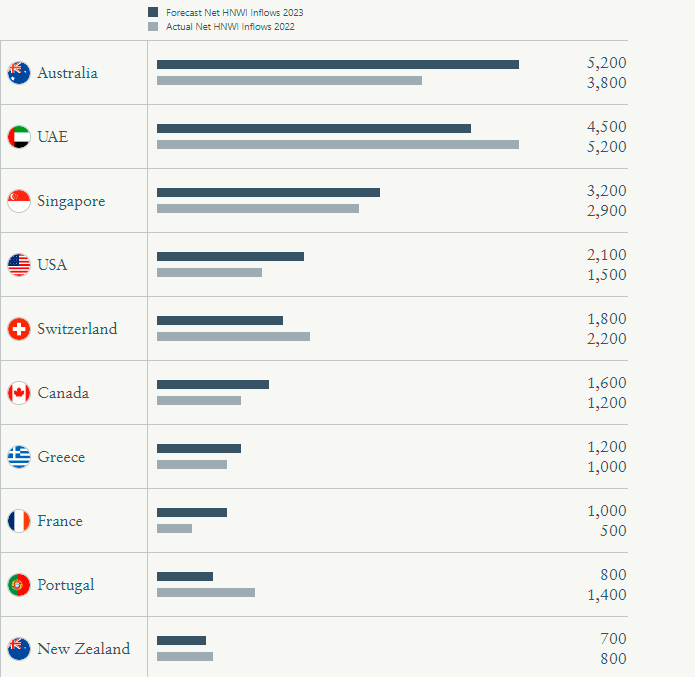Screen dimensions: 695x677
Task: Click the UAE flag icon
Action: [x=19, y=137]
